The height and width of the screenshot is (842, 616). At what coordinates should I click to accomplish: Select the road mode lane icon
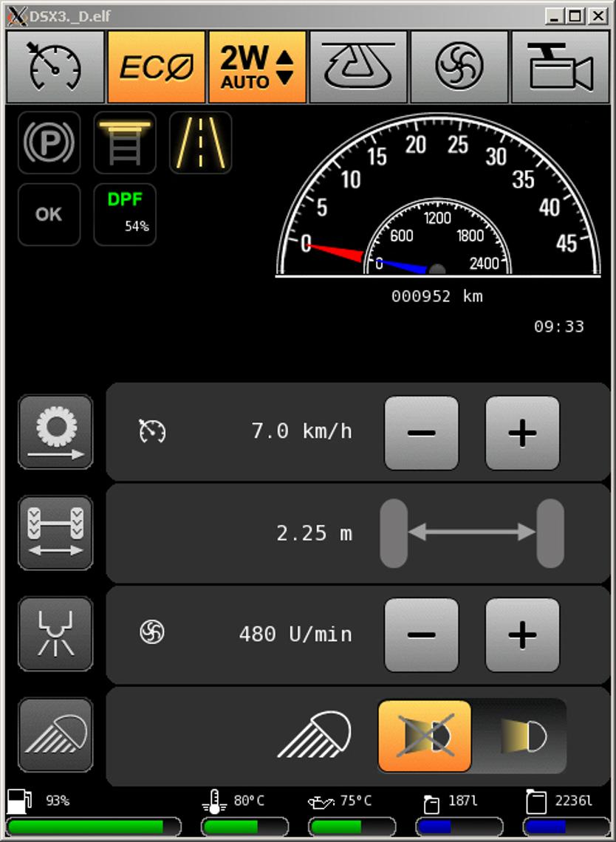tap(201, 143)
